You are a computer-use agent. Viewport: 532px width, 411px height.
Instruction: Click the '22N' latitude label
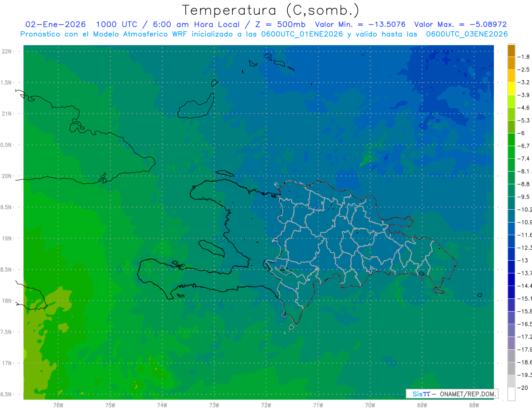click(8, 51)
